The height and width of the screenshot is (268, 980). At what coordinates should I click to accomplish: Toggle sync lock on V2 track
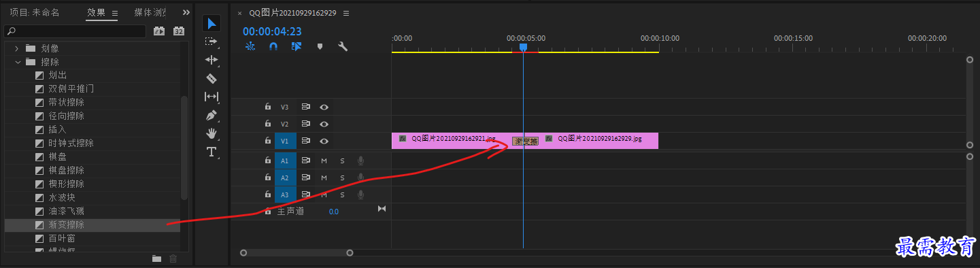pyautogui.click(x=306, y=124)
